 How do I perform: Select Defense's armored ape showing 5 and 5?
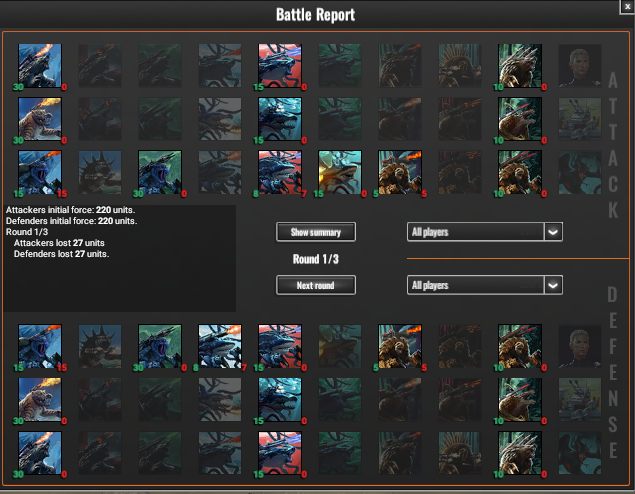(400, 346)
